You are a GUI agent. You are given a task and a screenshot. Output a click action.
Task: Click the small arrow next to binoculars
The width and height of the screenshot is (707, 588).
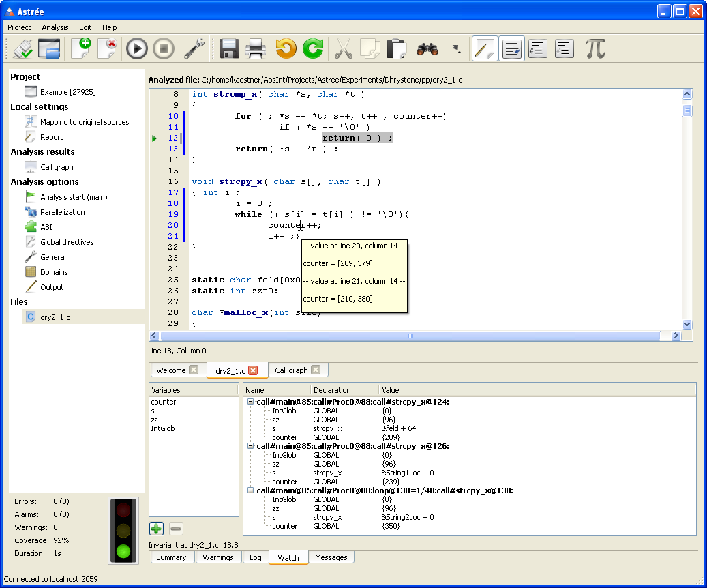[x=457, y=48]
